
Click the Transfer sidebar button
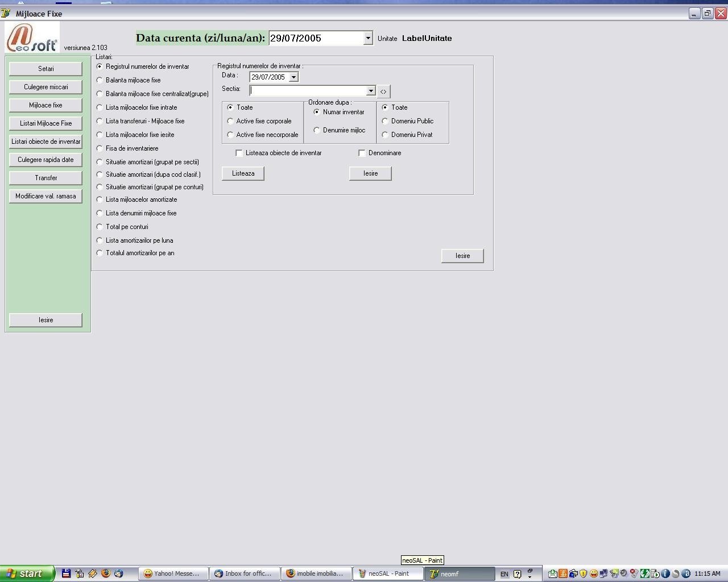coord(45,178)
